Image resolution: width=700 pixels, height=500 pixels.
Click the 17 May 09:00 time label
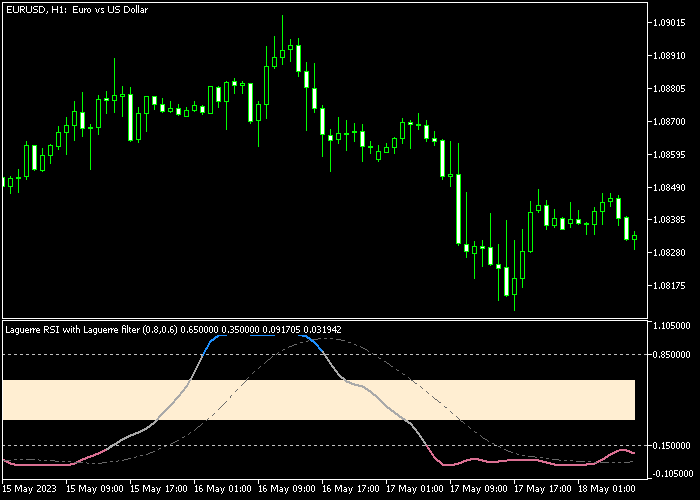tap(479, 489)
